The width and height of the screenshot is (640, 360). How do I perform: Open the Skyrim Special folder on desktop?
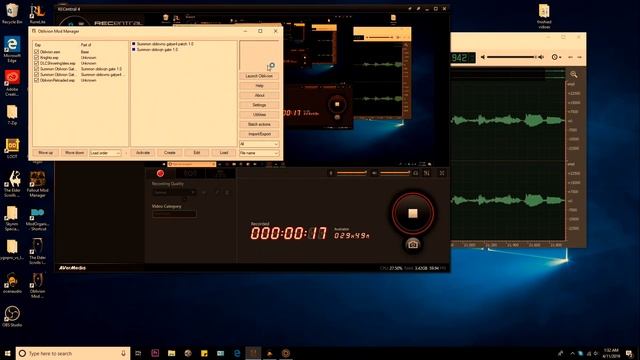(12, 219)
